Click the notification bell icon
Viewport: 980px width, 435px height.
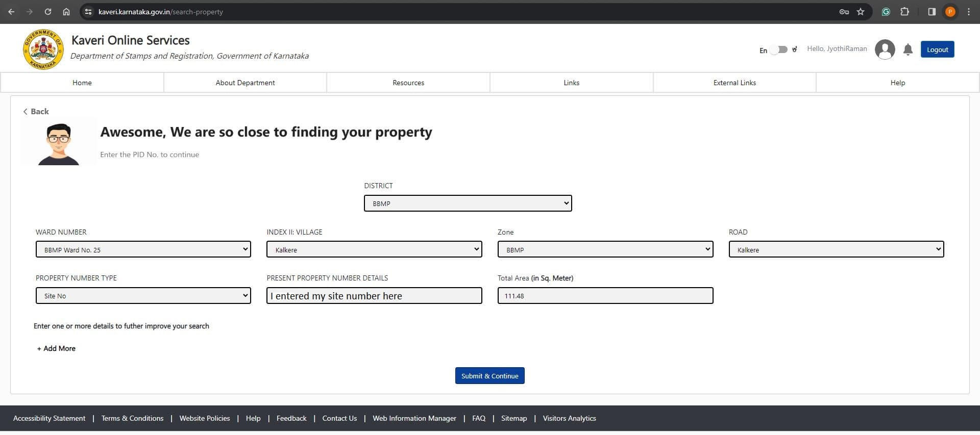pos(908,49)
